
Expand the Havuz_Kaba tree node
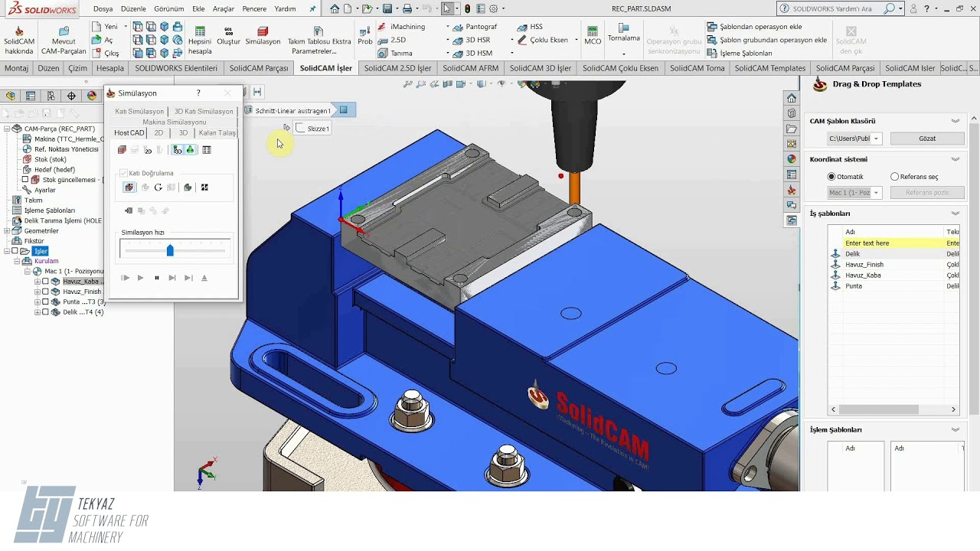(x=38, y=282)
